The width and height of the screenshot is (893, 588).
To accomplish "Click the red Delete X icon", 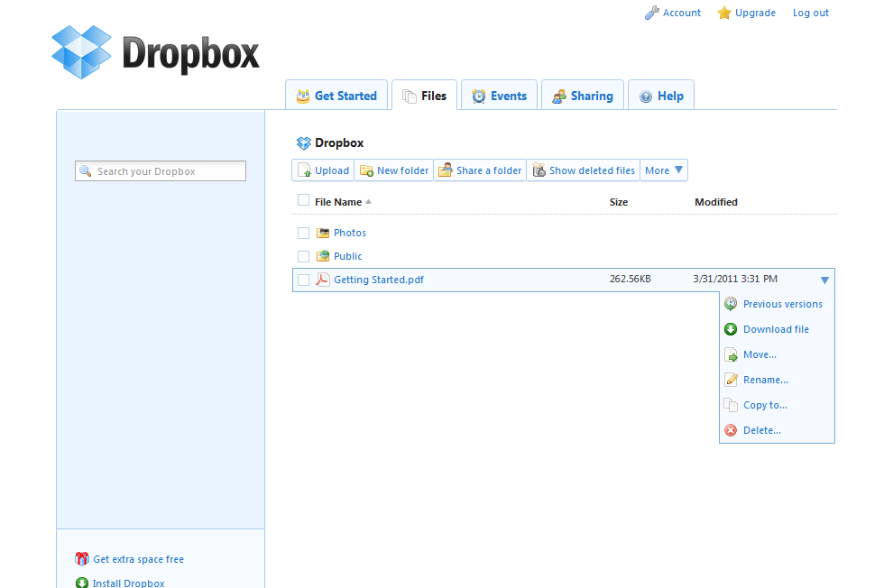I will pos(731,430).
